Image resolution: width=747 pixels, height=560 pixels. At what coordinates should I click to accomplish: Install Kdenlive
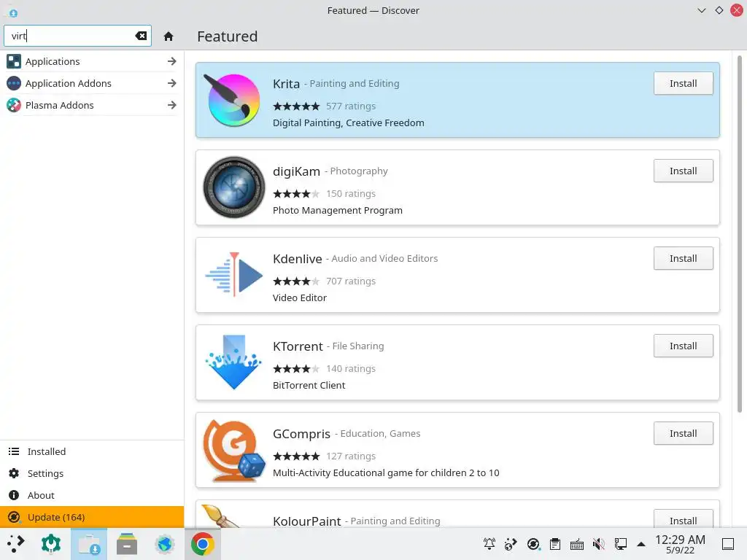pos(683,259)
